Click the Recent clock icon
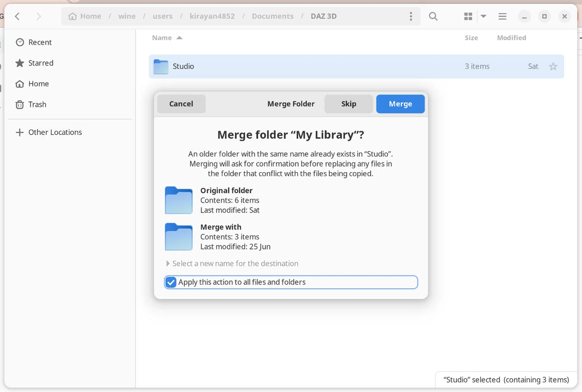The width and height of the screenshot is (582, 392). (20, 42)
